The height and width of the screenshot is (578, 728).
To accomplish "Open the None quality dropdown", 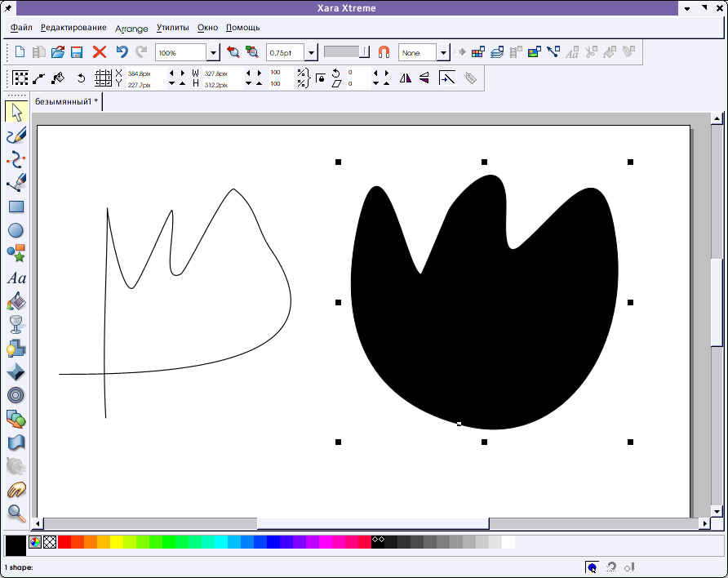I will tap(443, 53).
